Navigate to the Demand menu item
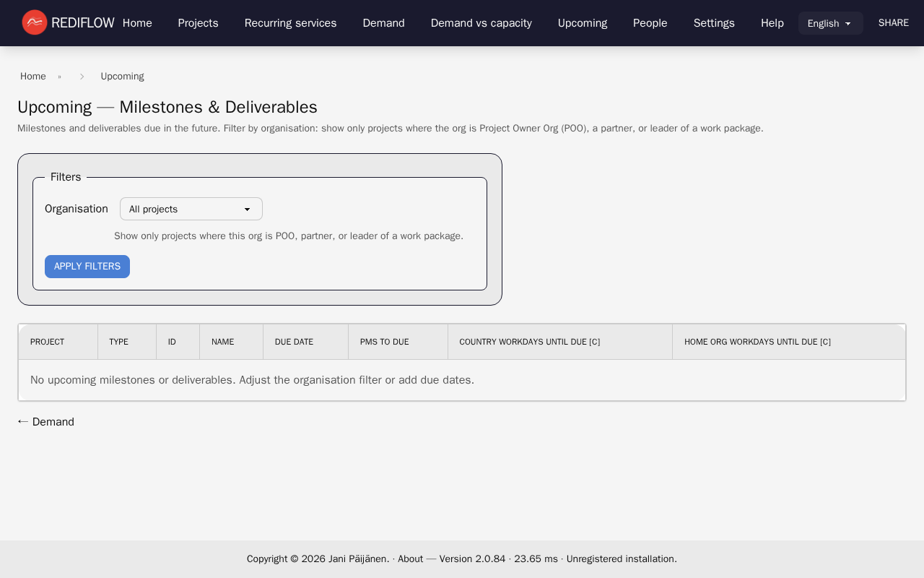 point(383,23)
